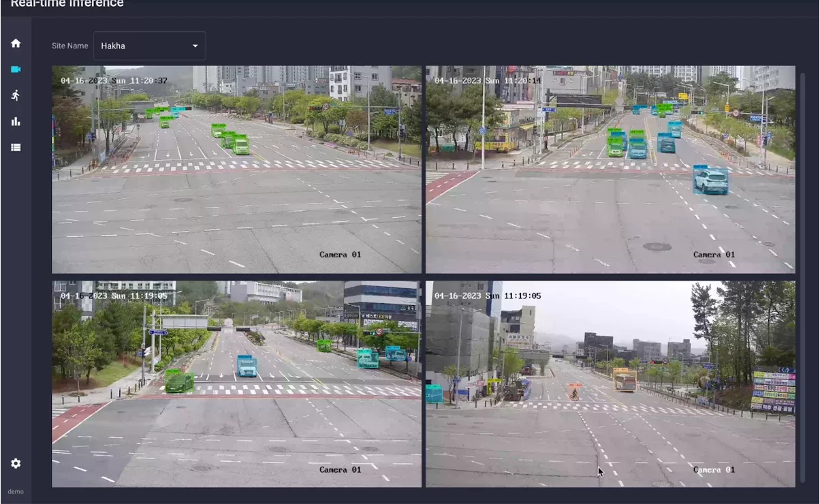Click the white SUV with blue bounding box
This screenshot has height=504, width=820.
[711, 181]
